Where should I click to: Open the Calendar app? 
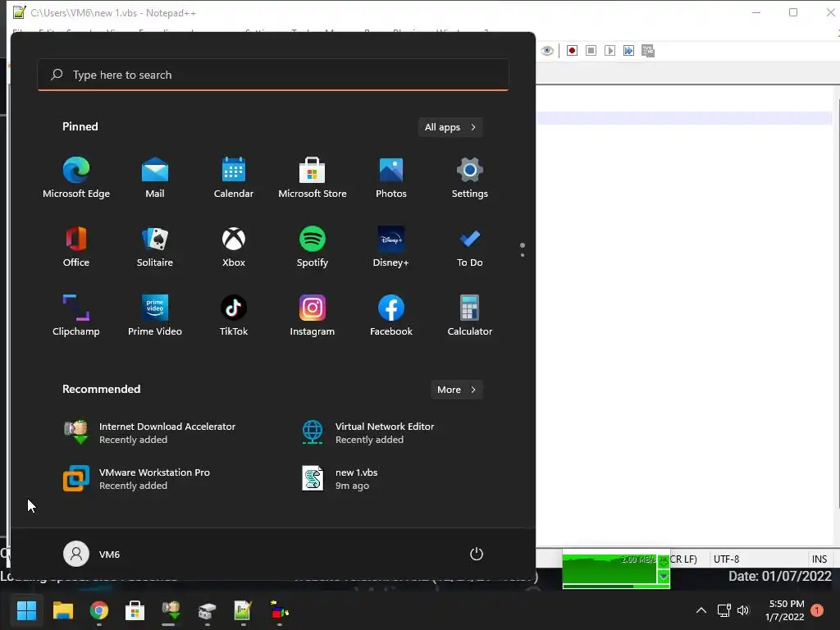(234, 178)
